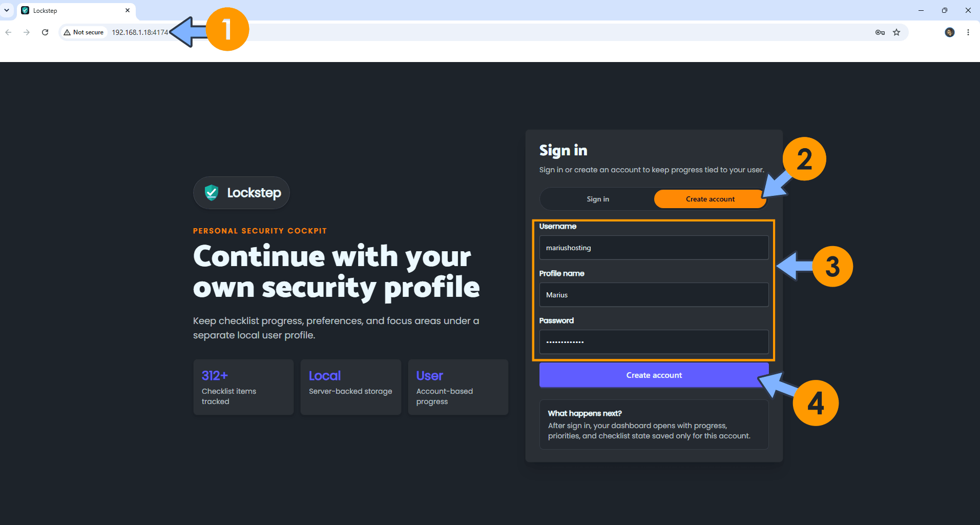Click the address bar URL 192.168.1.18:4174

pyautogui.click(x=140, y=32)
